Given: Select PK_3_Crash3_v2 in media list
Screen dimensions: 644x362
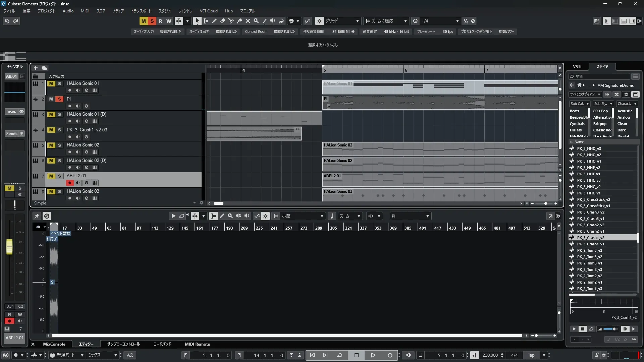Looking at the screenshot, I should [x=590, y=212].
